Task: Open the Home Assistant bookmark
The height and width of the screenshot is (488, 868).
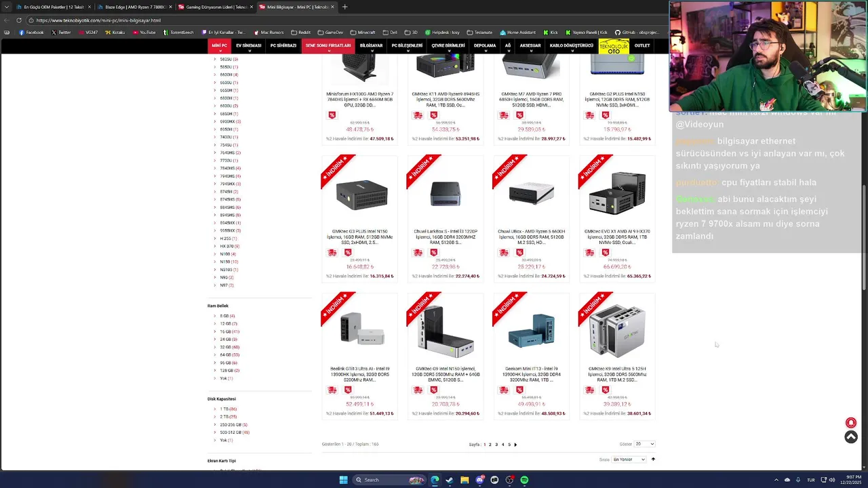Action: coord(517,33)
